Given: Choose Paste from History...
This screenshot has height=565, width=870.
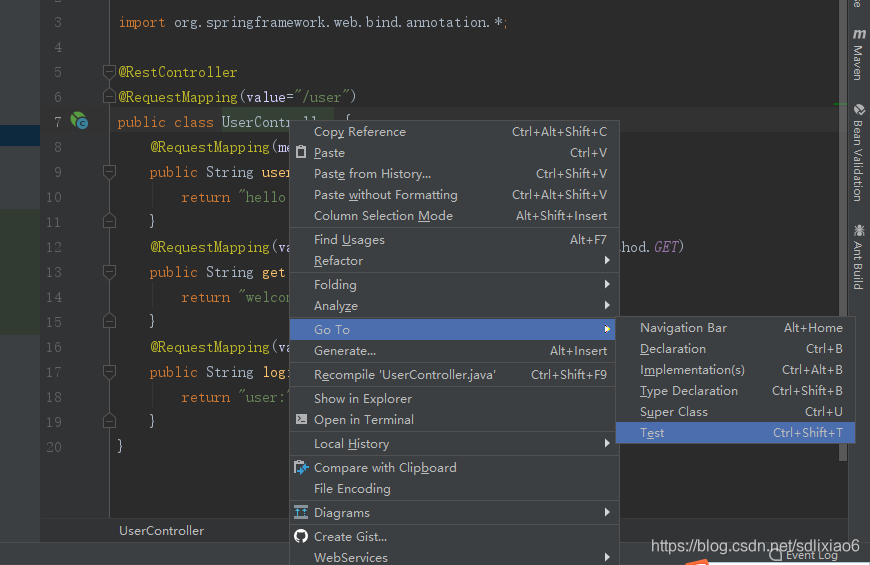Looking at the screenshot, I should coord(454,174).
